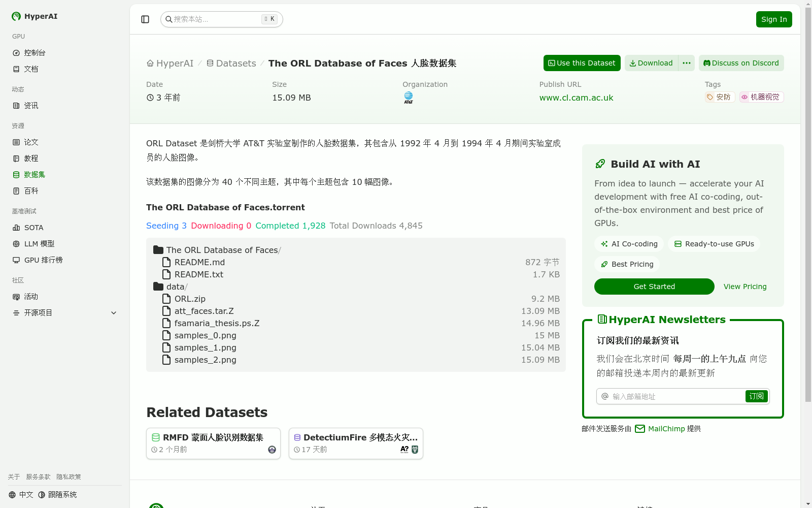Screen dimensions: 812x508
Task: Click the site search field
Action: 221,19
